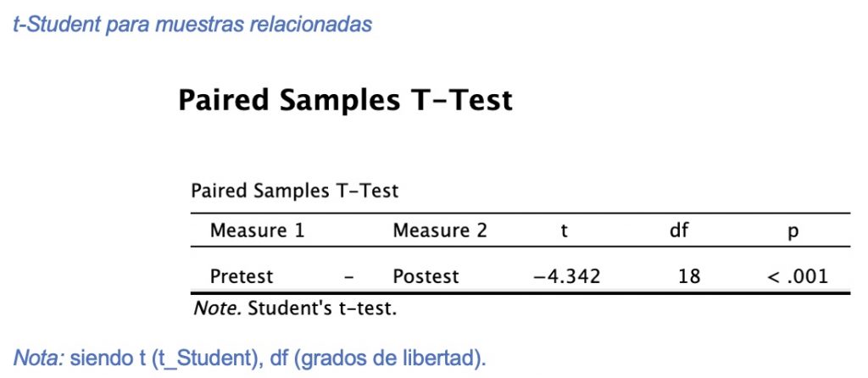
Task: Click the word "siendo" in the bottom note
Action: coord(97,358)
